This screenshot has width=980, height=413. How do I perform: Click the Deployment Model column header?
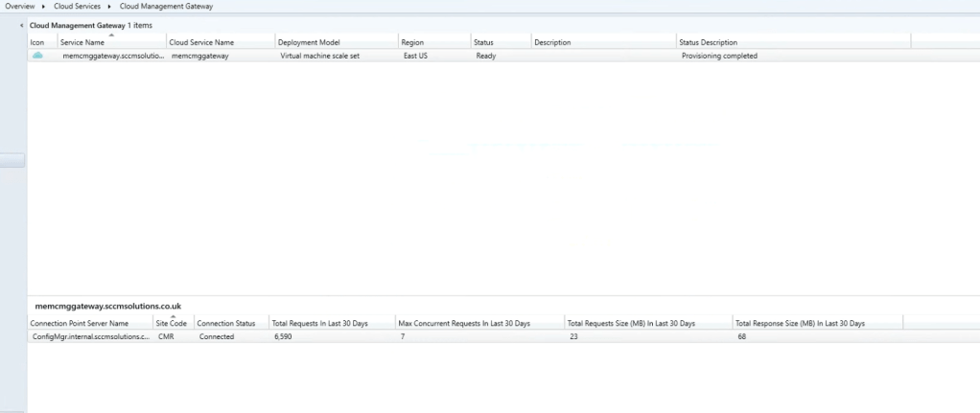coord(309,43)
